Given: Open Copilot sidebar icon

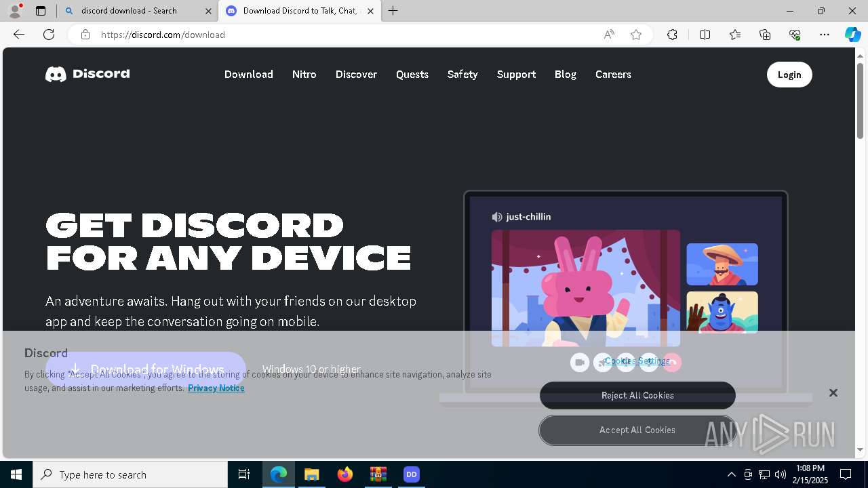Looking at the screenshot, I should tap(852, 35).
